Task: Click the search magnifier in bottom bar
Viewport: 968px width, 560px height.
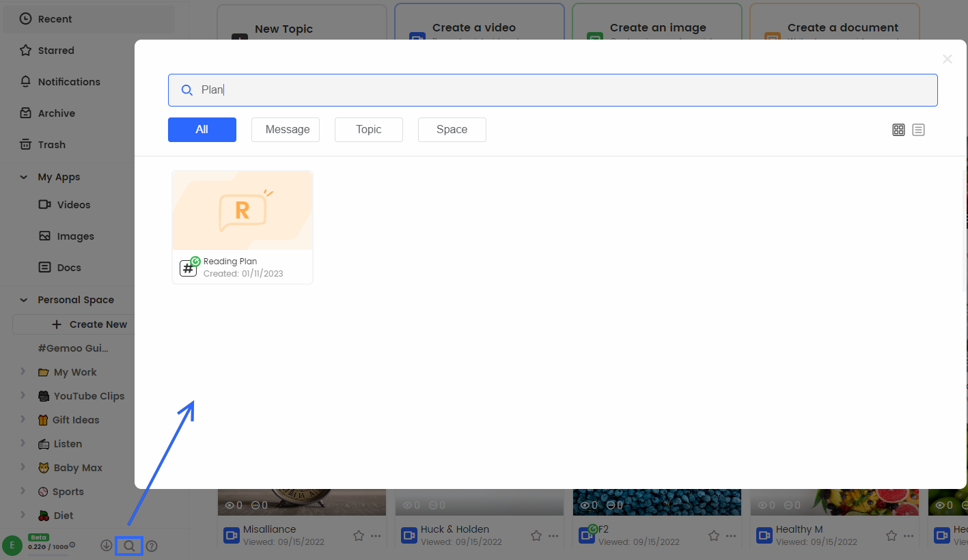Action: 129,546
